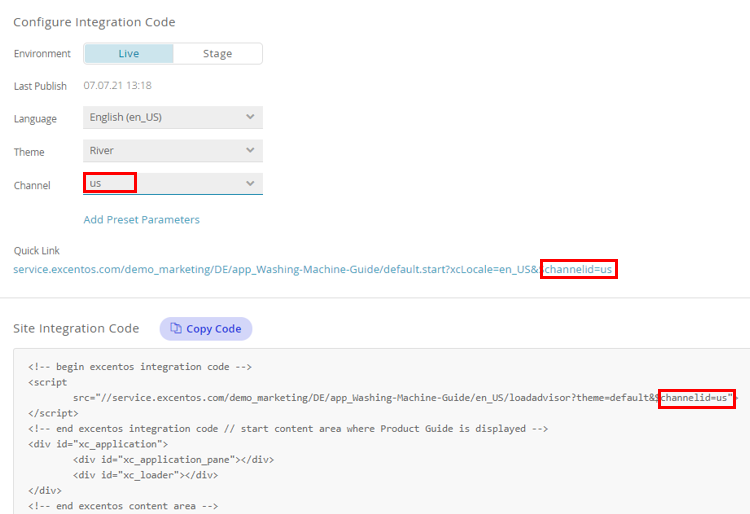Click the Language dropdown chevron arrow
This screenshot has width=750, height=514.
point(250,117)
